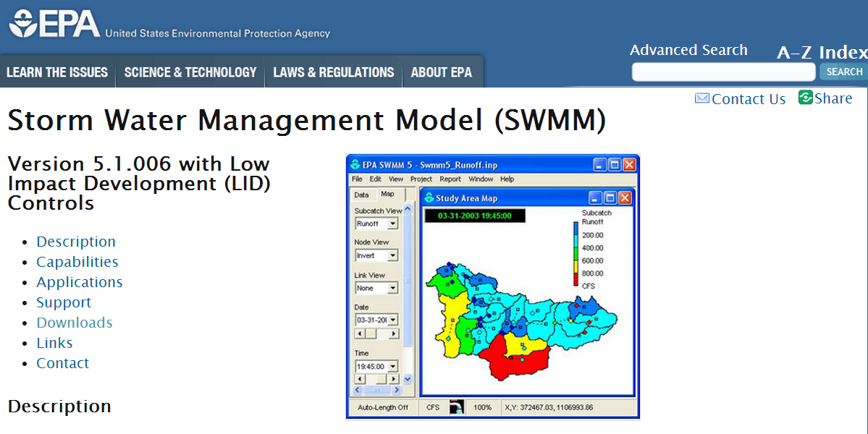Image resolution: width=868 pixels, height=434 pixels.
Task: Open the Report menu in SWMM
Action: (450, 179)
